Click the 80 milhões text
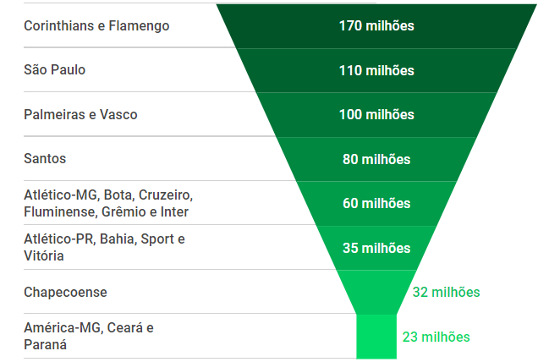 pyautogui.click(x=376, y=159)
